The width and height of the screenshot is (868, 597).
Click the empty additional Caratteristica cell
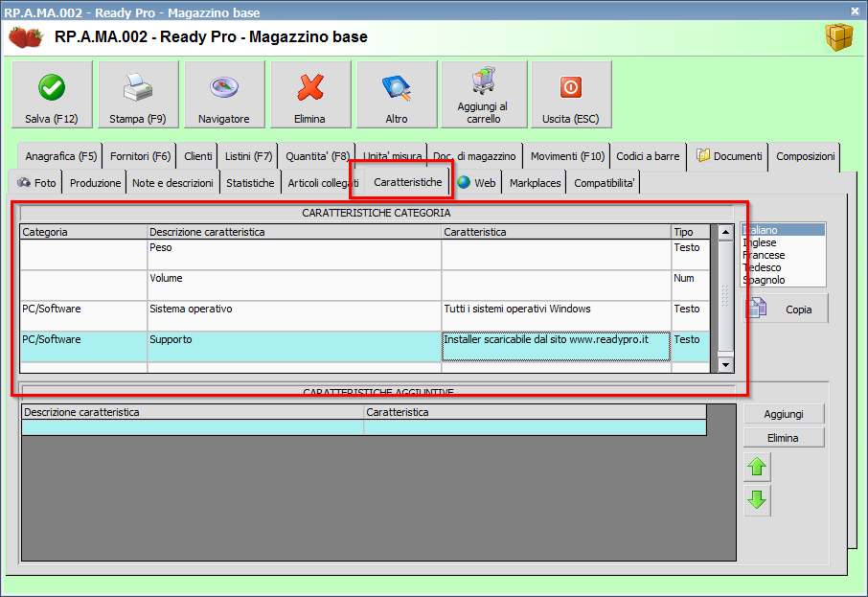click(x=535, y=427)
